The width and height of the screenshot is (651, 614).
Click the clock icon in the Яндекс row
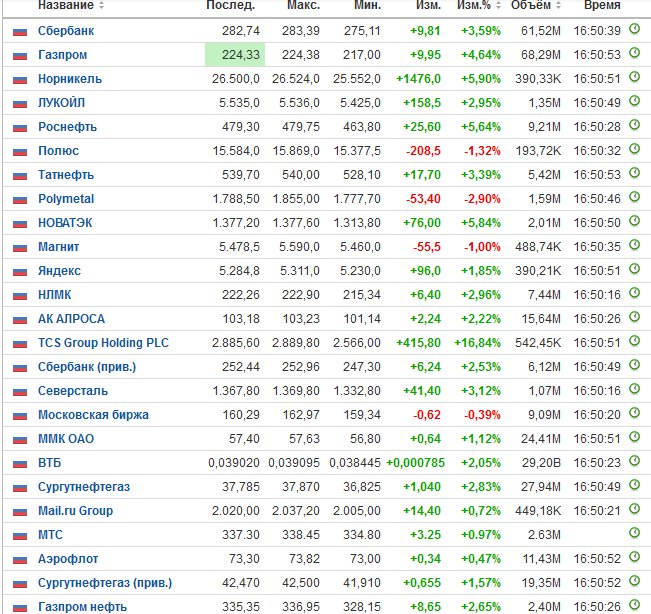[x=634, y=269]
